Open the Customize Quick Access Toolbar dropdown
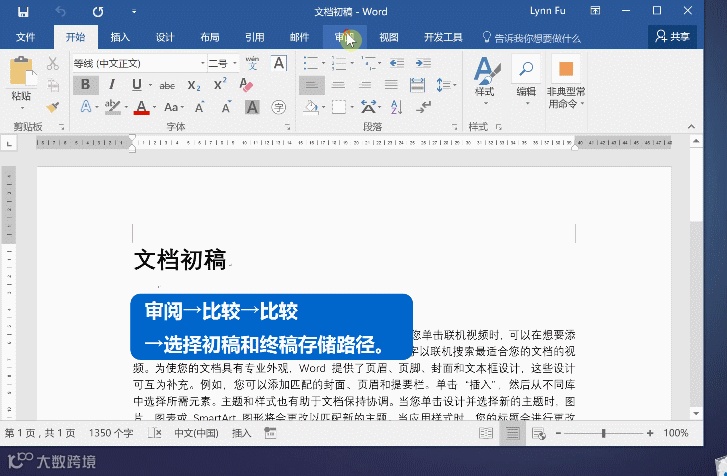This screenshot has height=476, width=727. tap(134, 12)
